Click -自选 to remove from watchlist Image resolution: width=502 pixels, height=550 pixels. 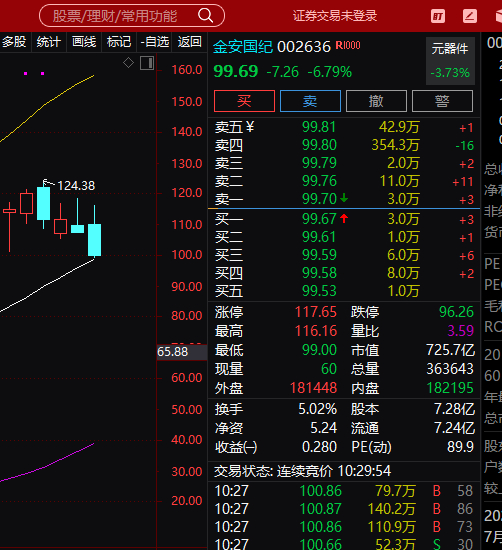pyautogui.click(x=154, y=42)
